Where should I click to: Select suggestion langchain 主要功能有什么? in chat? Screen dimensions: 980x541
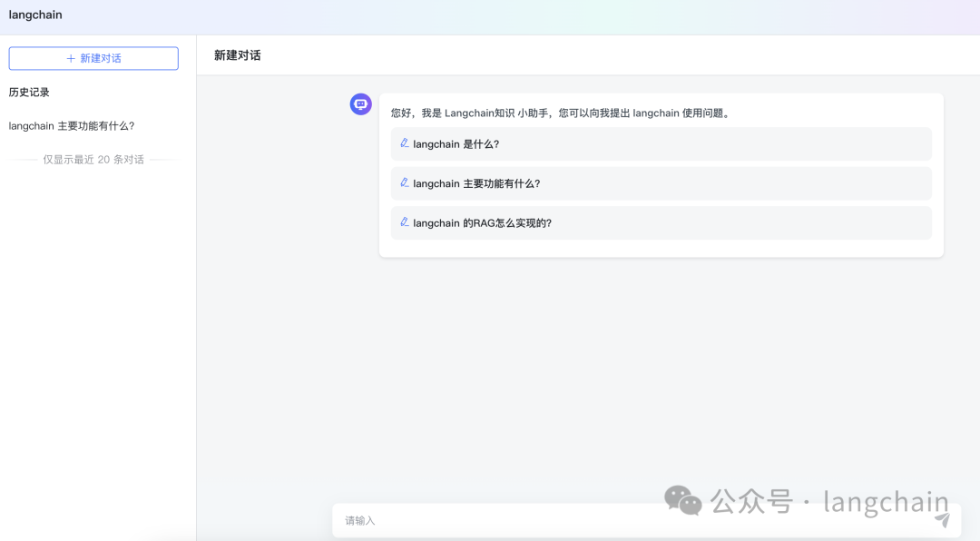click(661, 183)
